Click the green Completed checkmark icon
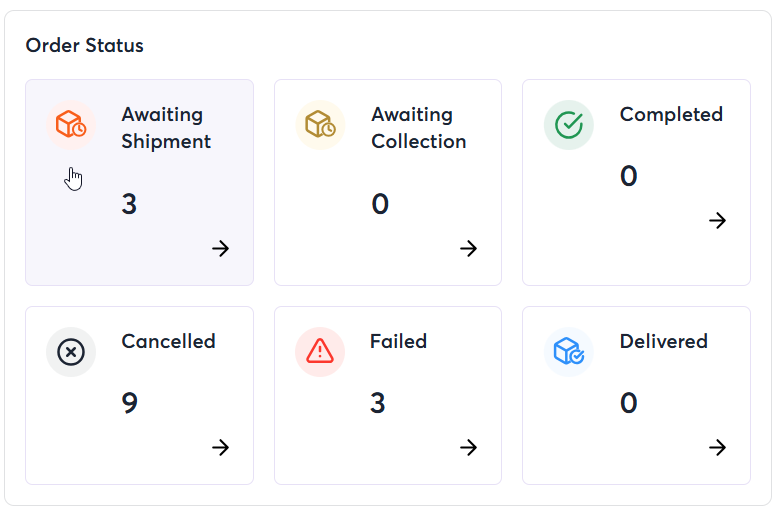The height and width of the screenshot is (512, 782). click(x=569, y=125)
